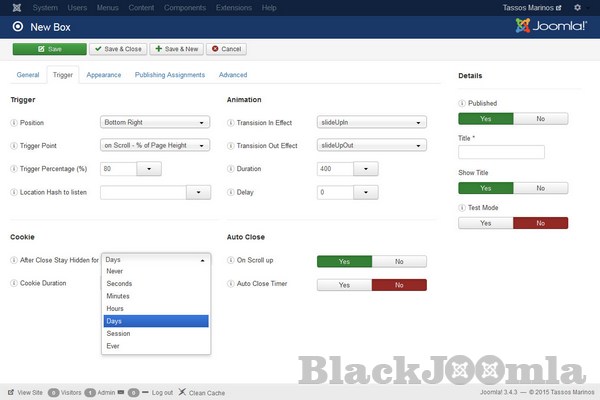Set Published to No

[x=541, y=118]
